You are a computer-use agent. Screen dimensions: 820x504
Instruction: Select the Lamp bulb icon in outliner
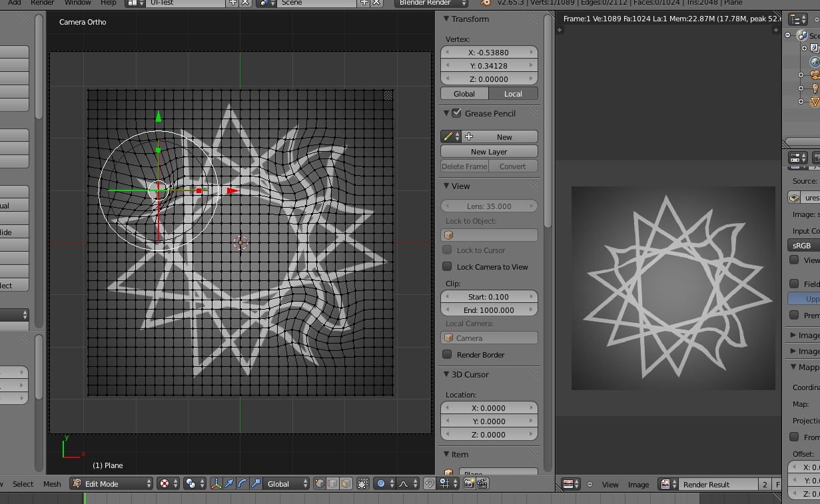815,89
